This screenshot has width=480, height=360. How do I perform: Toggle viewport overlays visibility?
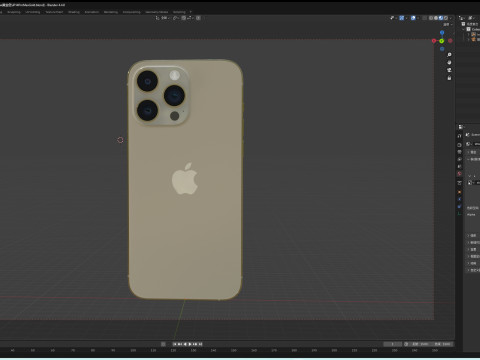click(x=413, y=18)
